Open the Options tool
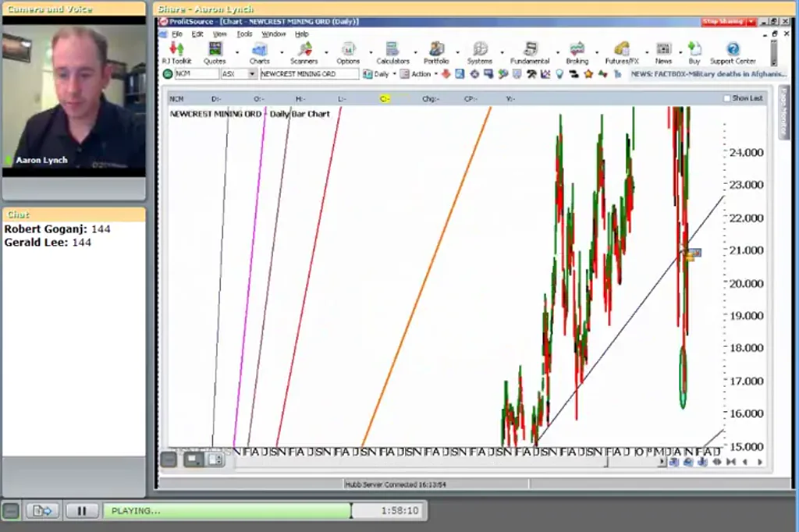799x532 pixels. (x=348, y=53)
